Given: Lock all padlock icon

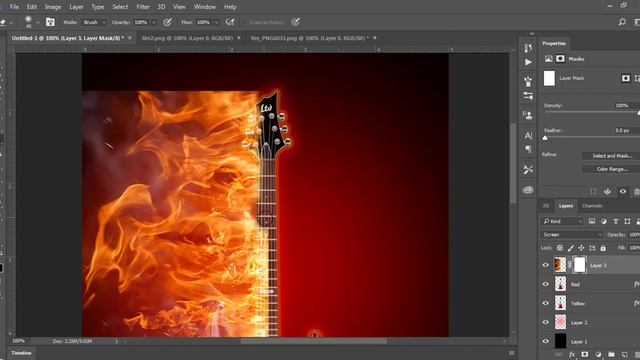Looking at the screenshot, I should pos(603,248).
